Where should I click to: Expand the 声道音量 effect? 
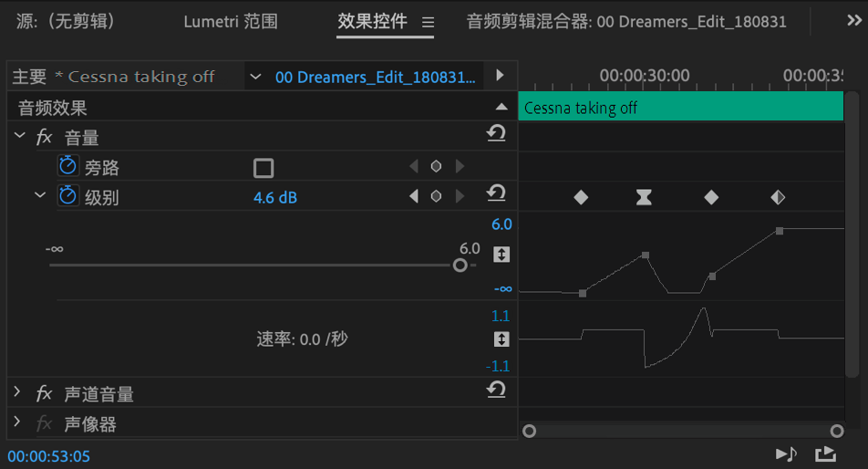pyautogui.click(x=17, y=391)
